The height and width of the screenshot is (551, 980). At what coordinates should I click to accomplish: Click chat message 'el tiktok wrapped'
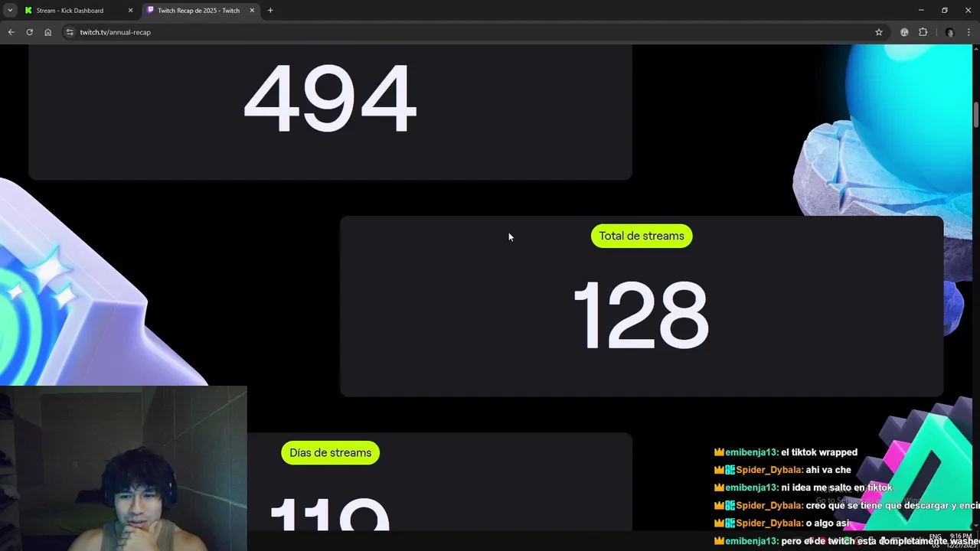[x=819, y=452]
